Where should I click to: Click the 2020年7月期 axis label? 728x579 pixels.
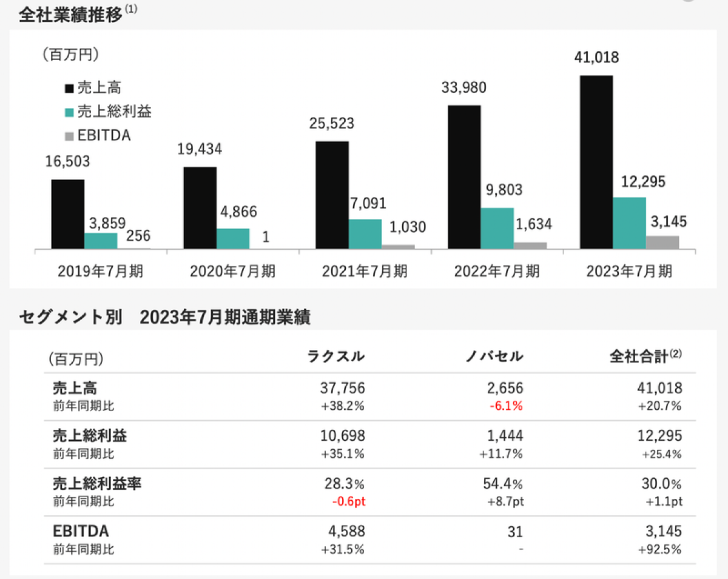(232, 271)
